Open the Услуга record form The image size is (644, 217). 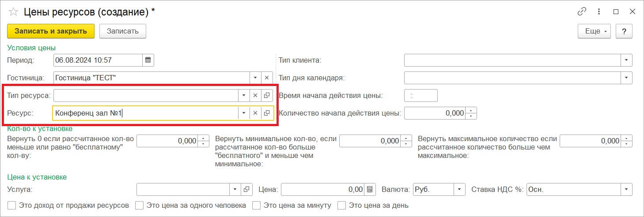pyautogui.click(x=246, y=189)
